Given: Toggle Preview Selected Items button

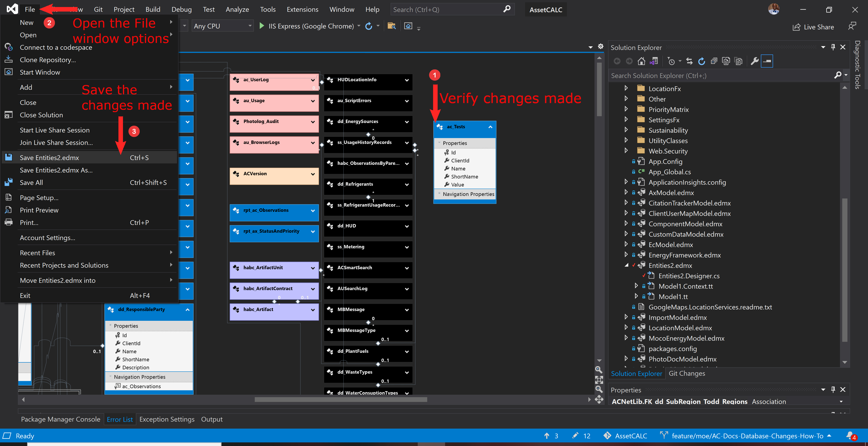Looking at the screenshot, I should click(x=767, y=61).
